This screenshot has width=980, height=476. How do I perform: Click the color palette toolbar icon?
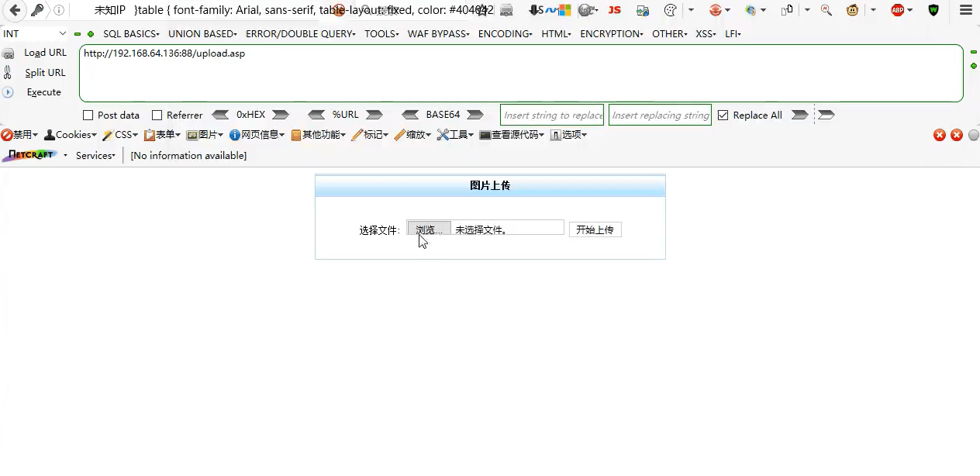tap(671, 10)
